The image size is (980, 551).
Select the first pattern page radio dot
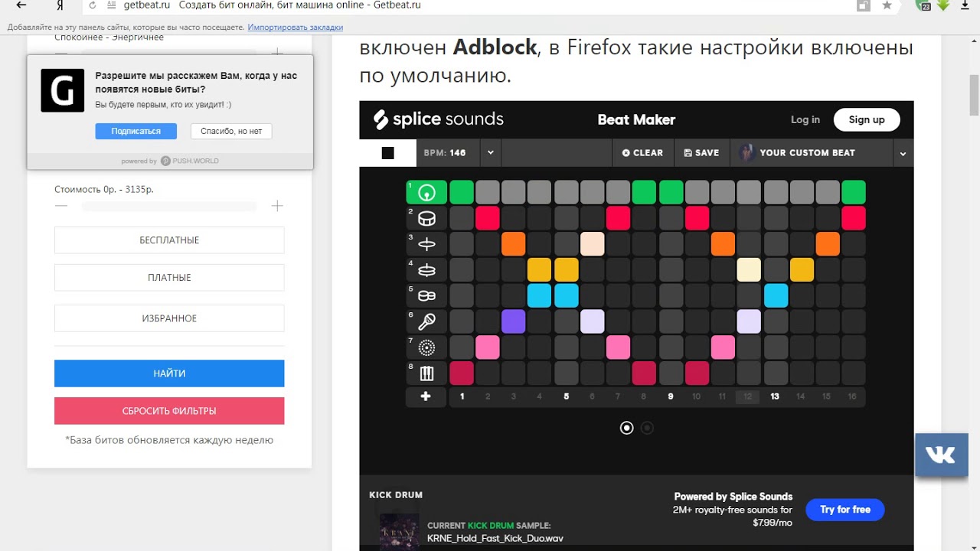click(x=627, y=428)
